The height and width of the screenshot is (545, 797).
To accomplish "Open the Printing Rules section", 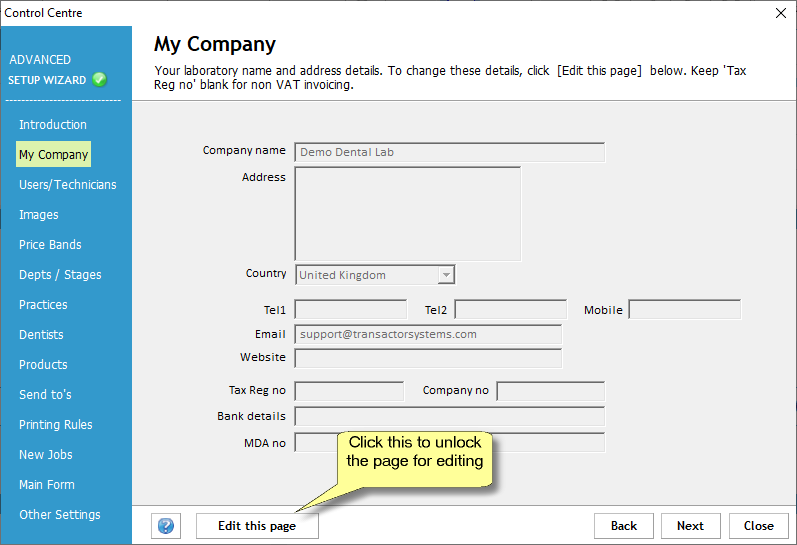I will click(56, 425).
